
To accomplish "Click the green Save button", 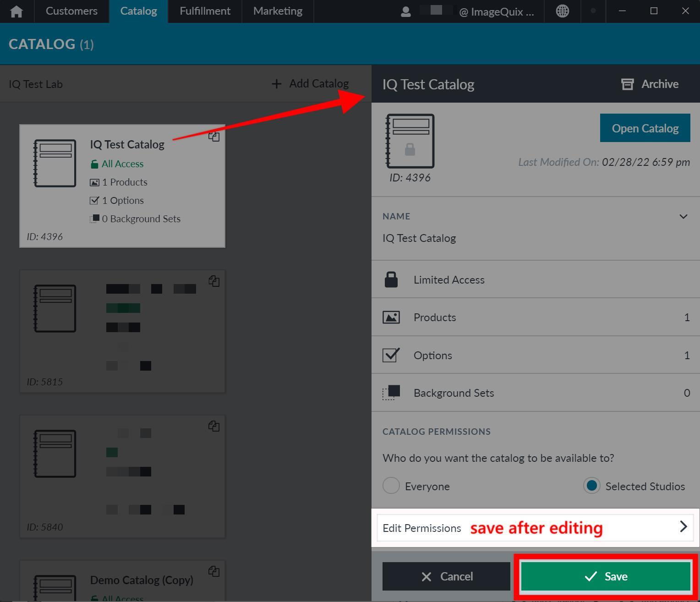I will [x=606, y=576].
